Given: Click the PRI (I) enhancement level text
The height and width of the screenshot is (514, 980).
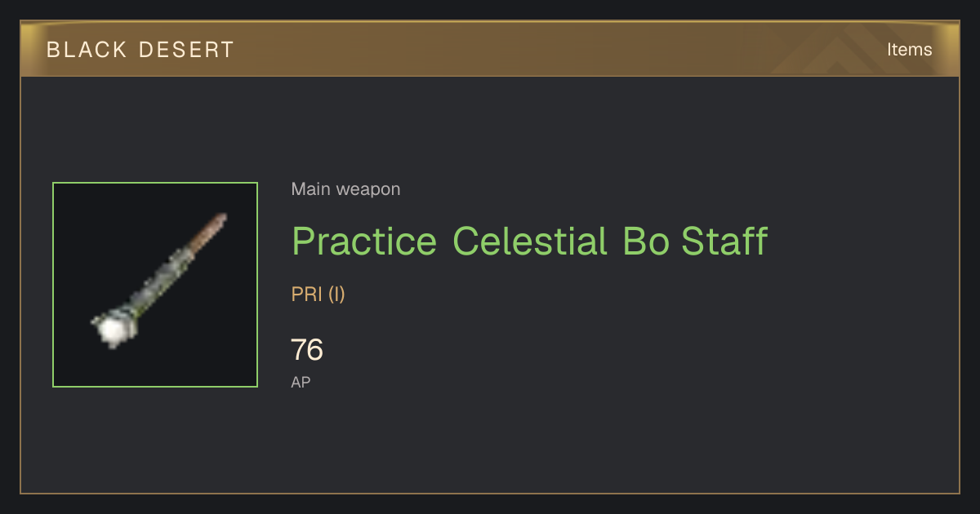Looking at the screenshot, I should [x=318, y=295].
